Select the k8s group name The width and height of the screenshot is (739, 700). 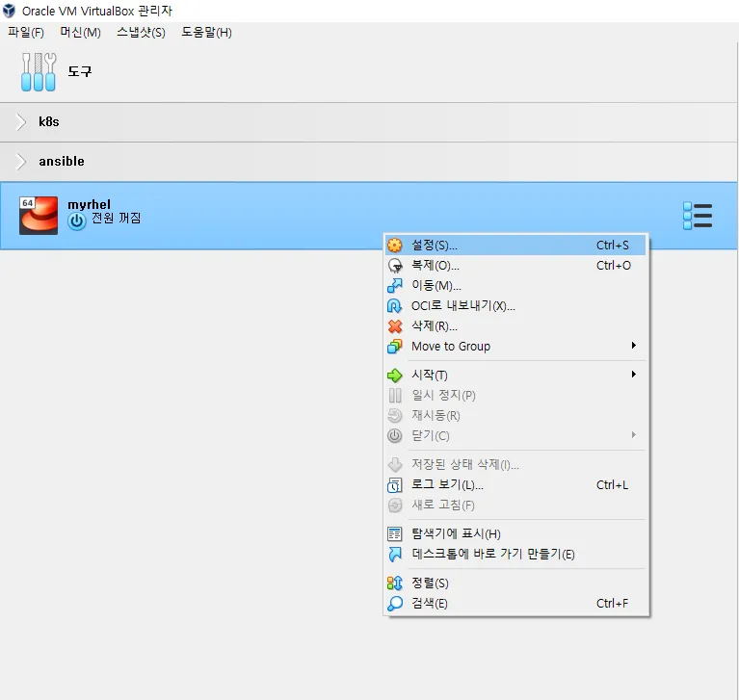pos(49,122)
